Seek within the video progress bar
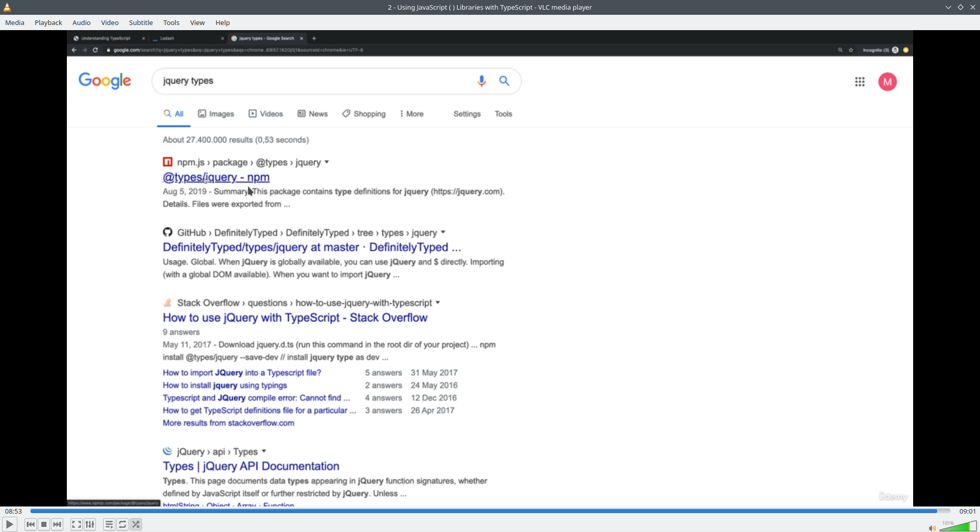Viewport: 980px width, 532px height. pyautogui.click(x=490, y=511)
